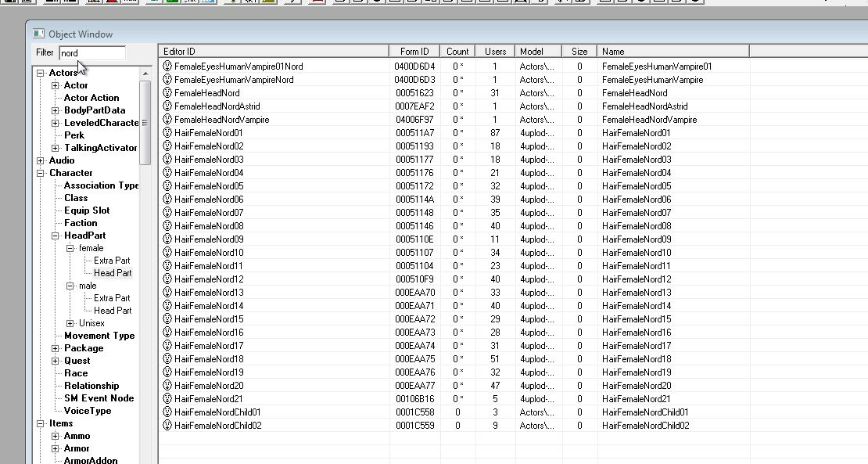The height and width of the screenshot is (464, 868).
Task: Select the Faction tree item
Action: point(81,222)
